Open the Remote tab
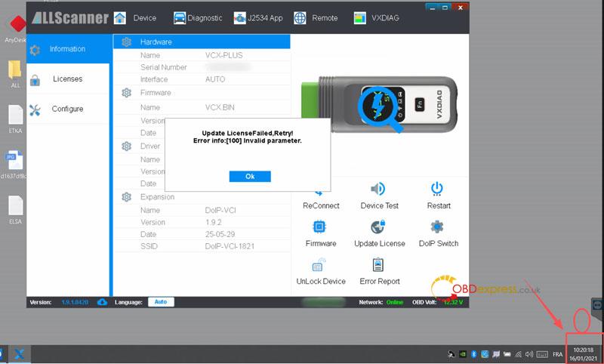 (316, 18)
